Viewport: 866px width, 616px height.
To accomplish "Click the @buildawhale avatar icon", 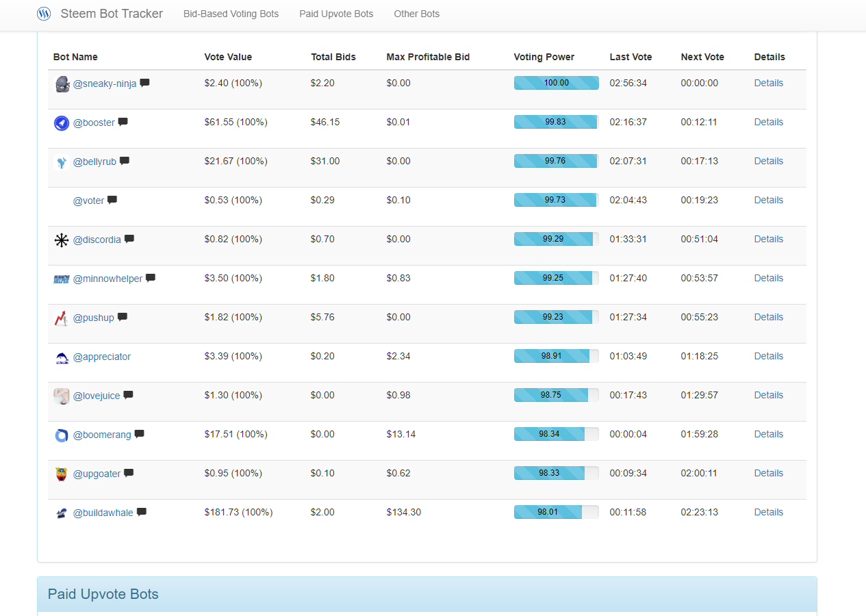I will (62, 513).
